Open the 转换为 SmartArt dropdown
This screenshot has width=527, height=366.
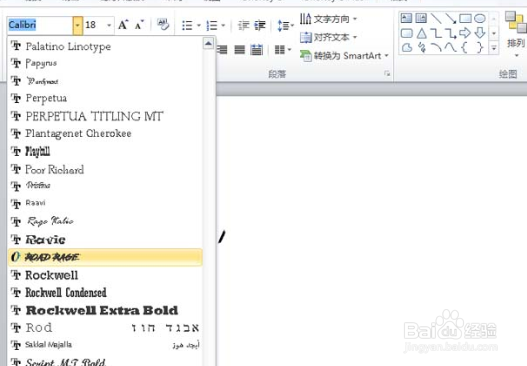coord(344,55)
